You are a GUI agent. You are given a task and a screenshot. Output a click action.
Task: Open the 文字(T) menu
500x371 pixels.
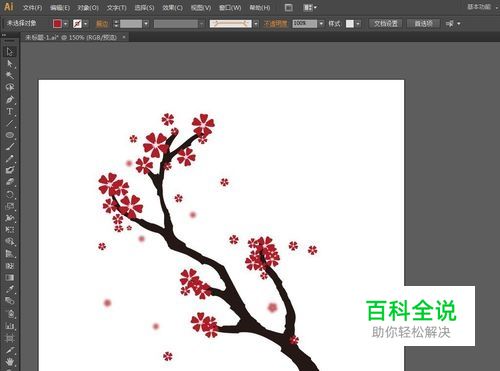[x=117, y=8]
